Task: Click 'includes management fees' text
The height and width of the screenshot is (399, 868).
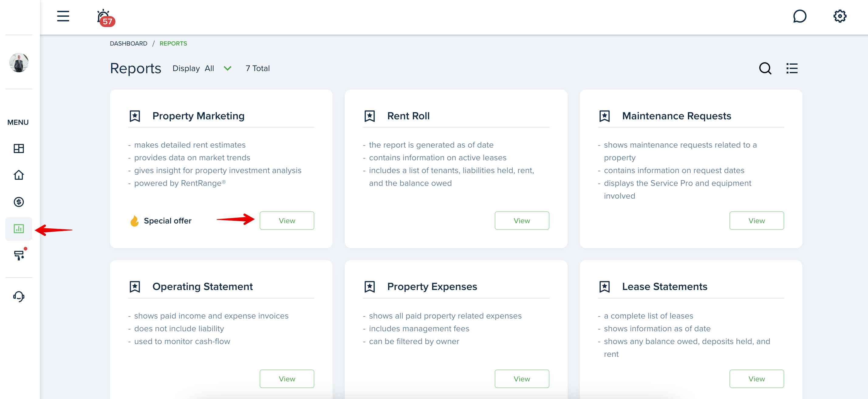Action: (419, 329)
